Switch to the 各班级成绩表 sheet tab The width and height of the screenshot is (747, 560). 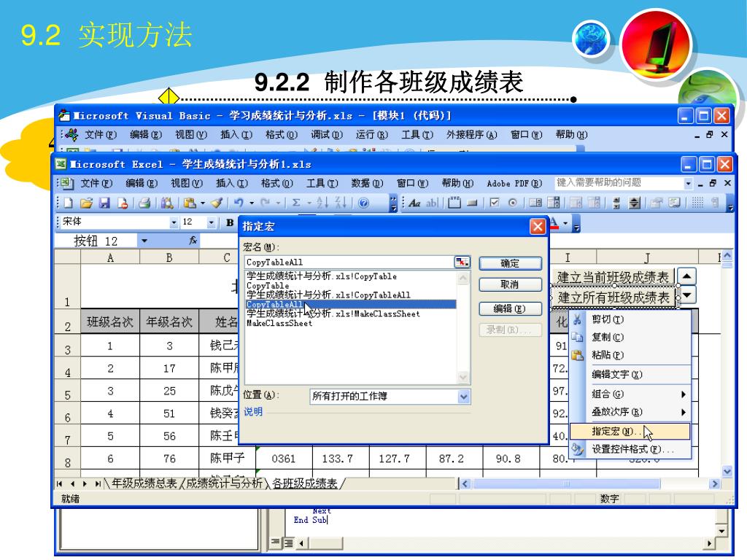[x=305, y=484]
